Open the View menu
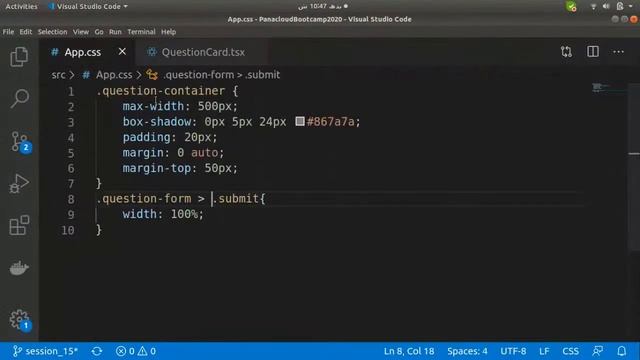 click(81, 32)
